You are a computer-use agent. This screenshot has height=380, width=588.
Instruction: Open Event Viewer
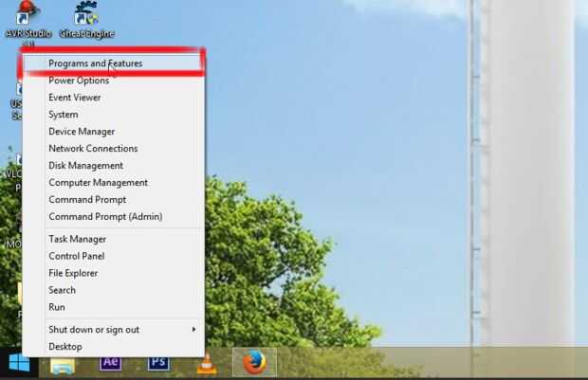114,98
